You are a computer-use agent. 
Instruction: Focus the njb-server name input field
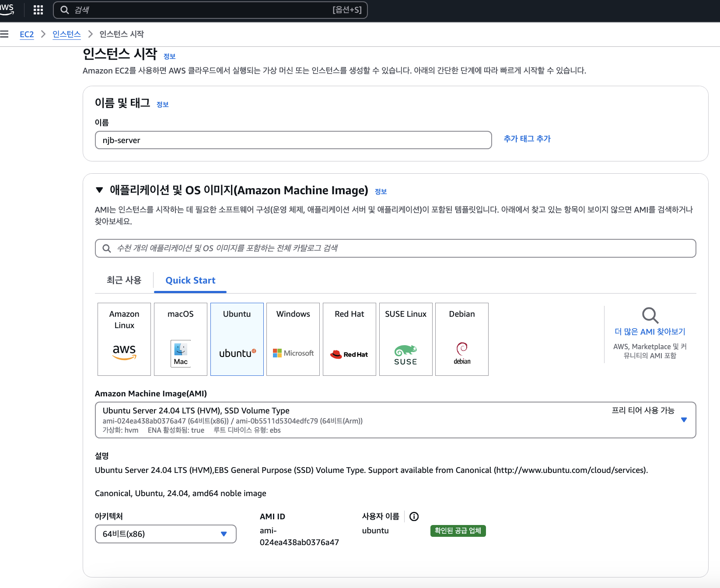pyautogui.click(x=294, y=140)
